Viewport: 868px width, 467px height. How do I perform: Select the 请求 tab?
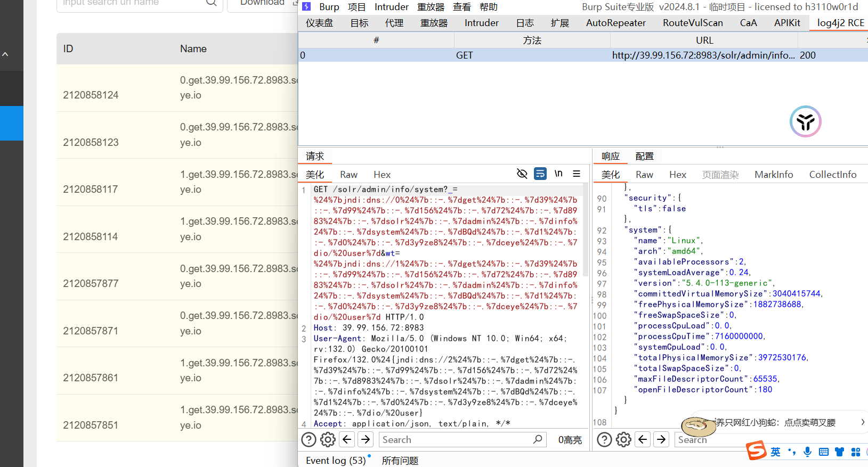(x=314, y=156)
